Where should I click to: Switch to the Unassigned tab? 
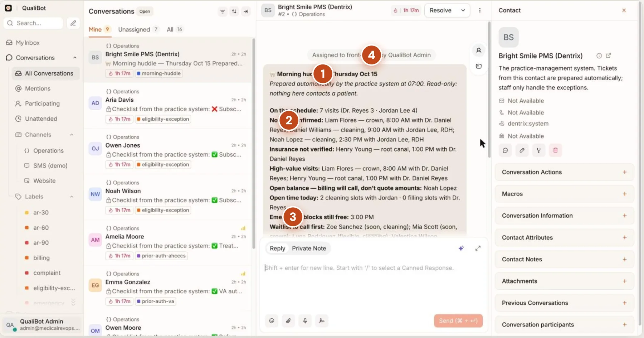138,29
